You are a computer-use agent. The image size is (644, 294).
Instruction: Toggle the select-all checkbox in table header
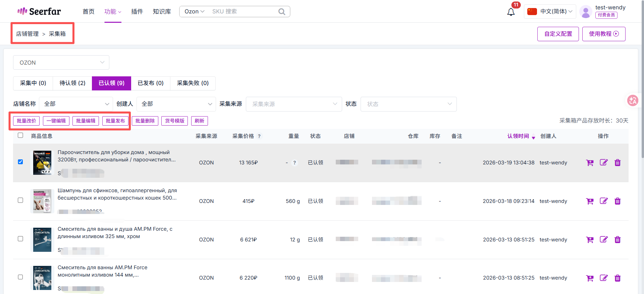tap(20, 135)
